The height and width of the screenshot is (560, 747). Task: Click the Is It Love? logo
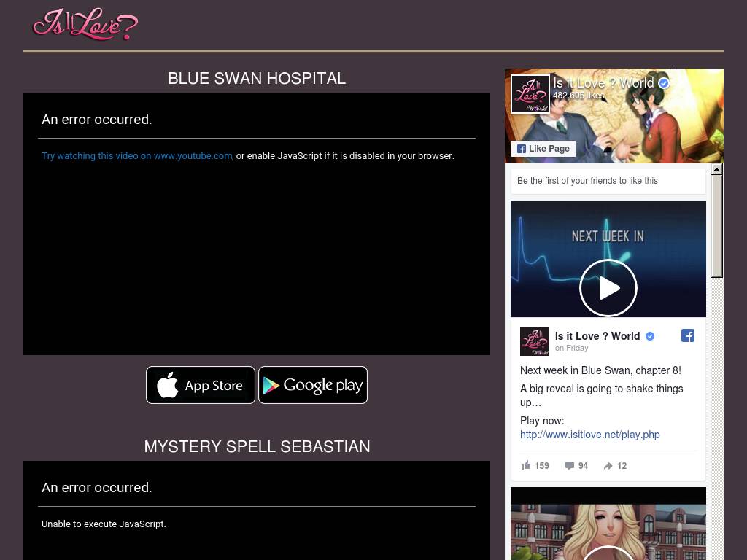click(x=85, y=25)
